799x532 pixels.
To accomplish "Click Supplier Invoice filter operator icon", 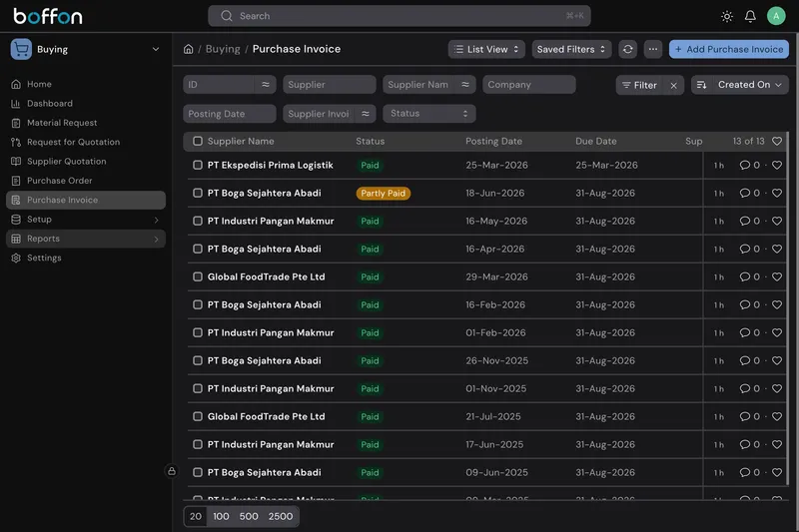I will pos(366,114).
